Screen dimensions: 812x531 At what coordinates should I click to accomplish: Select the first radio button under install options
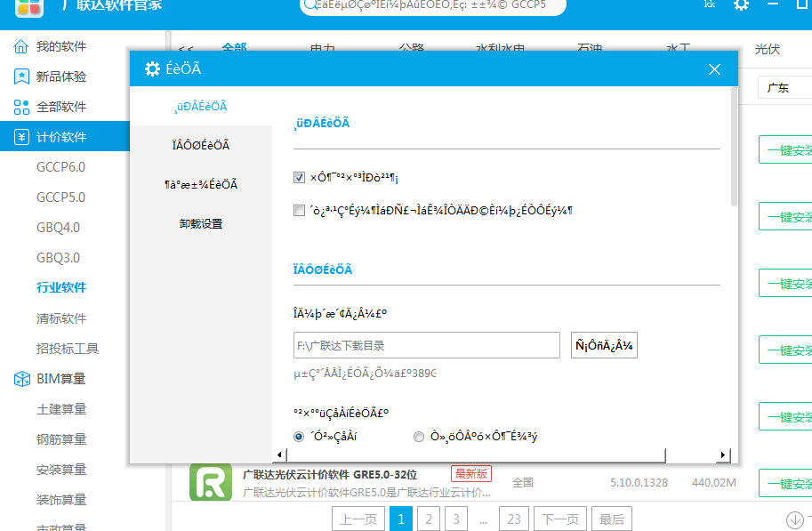[x=299, y=437]
